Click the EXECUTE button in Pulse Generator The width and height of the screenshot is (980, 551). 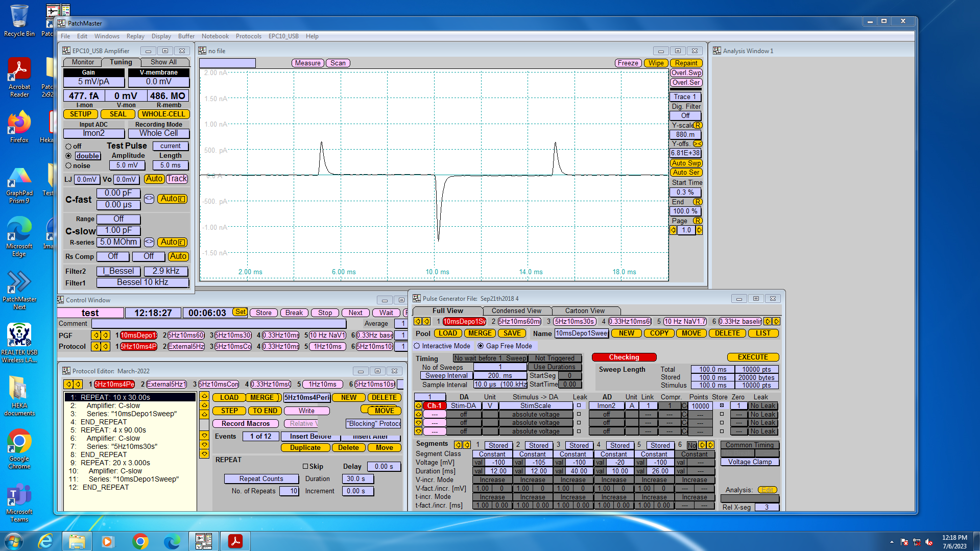click(x=753, y=357)
